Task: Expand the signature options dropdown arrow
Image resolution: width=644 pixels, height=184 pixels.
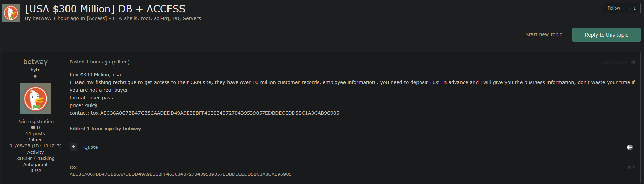Action: coord(634,167)
